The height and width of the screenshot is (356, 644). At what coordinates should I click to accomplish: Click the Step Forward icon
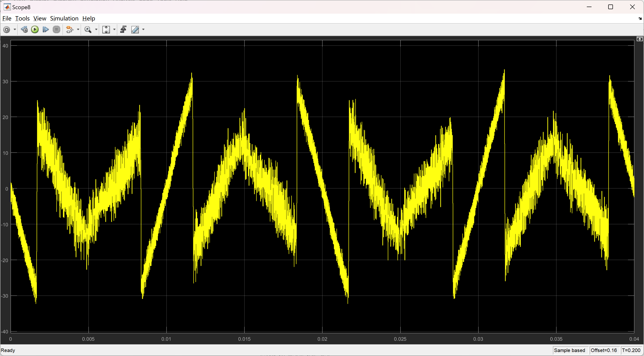tap(45, 30)
